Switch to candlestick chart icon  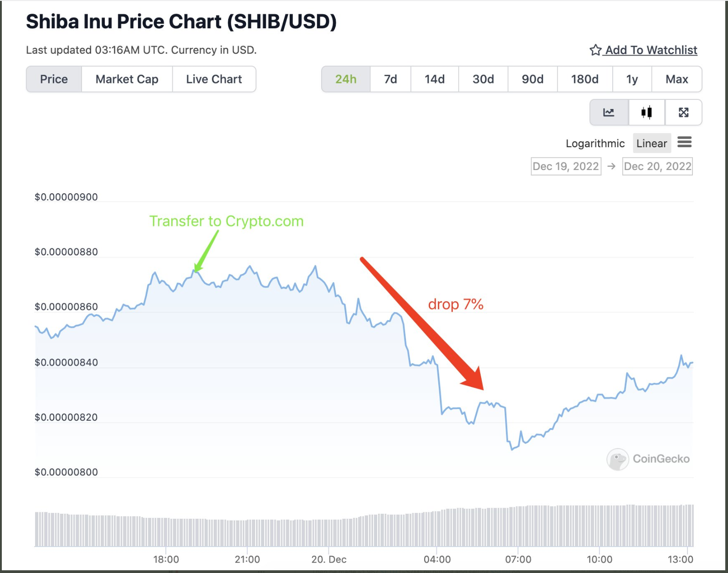[646, 112]
